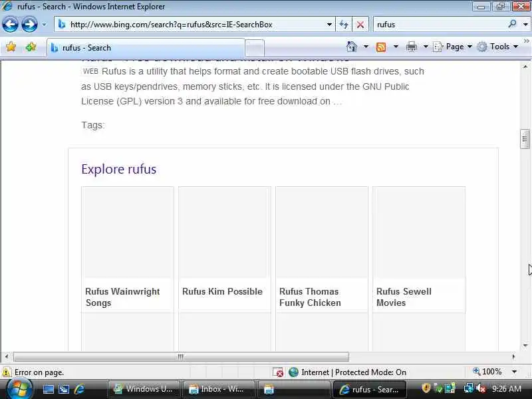Click the Error on page warning icon
This screenshot has height=399, width=532.
(x=7, y=372)
